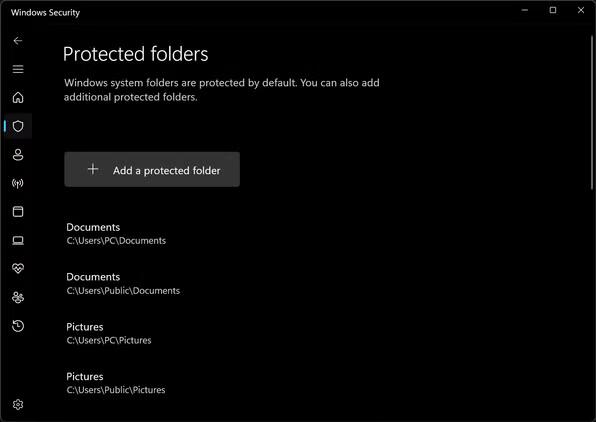Select Documents folder under C:\Users\PC
596x422 pixels.
click(116, 233)
